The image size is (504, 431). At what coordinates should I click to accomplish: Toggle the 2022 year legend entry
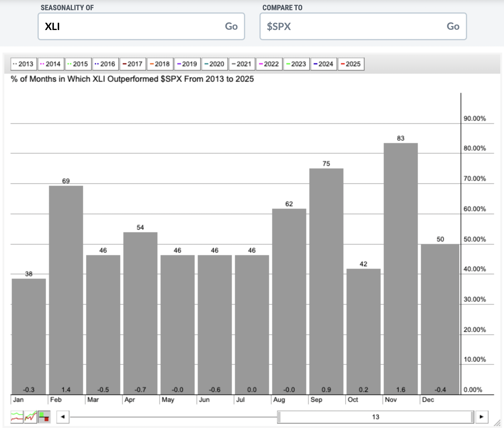269,64
